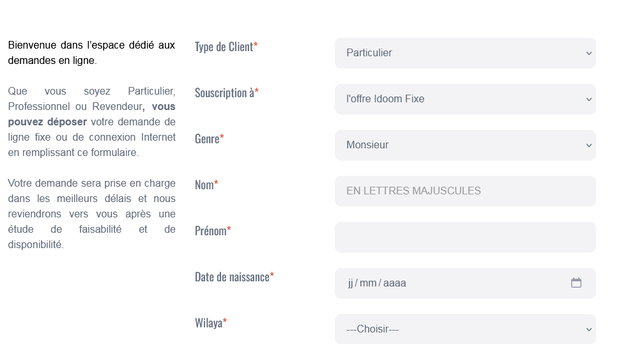The height and width of the screenshot is (344, 644).
Task: Click the Souscription à label
Action: click(224, 93)
